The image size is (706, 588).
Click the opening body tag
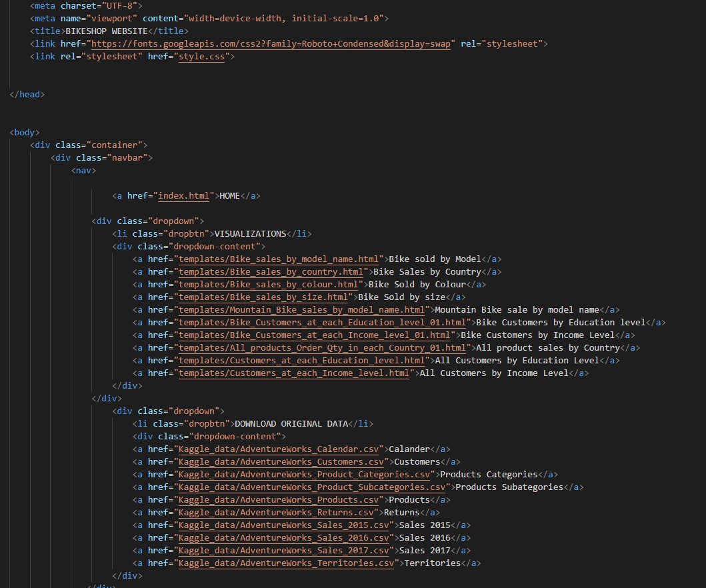click(x=24, y=133)
